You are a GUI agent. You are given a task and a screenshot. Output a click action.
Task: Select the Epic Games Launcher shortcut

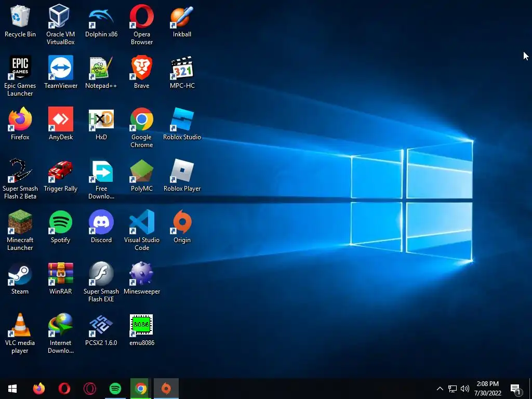click(x=20, y=76)
